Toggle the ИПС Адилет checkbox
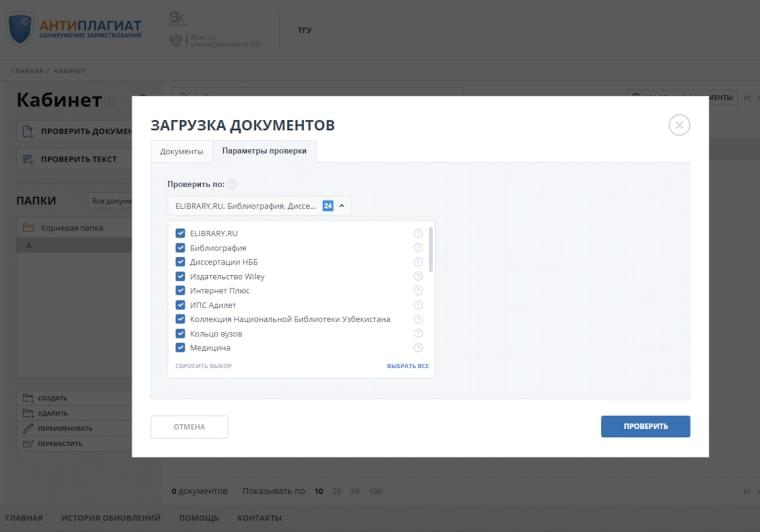This screenshot has width=760, height=532. (x=181, y=305)
